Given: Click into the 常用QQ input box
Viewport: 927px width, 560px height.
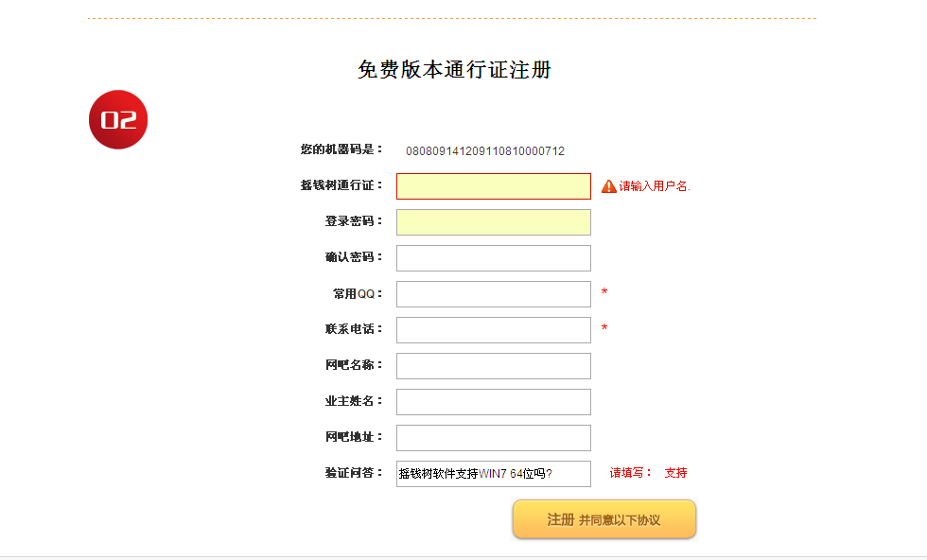Looking at the screenshot, I should [x=494, y=294].
